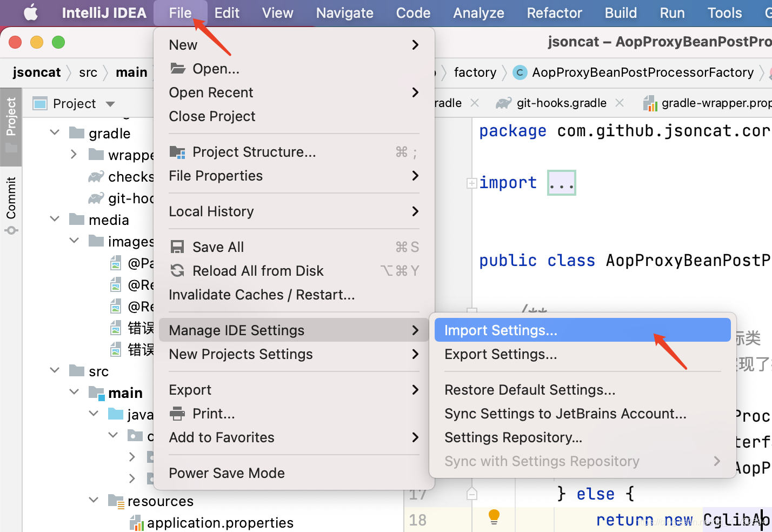Click the class icon in breadcrumb
This screenshot has width=772, height=532.
tap(520, 72)
